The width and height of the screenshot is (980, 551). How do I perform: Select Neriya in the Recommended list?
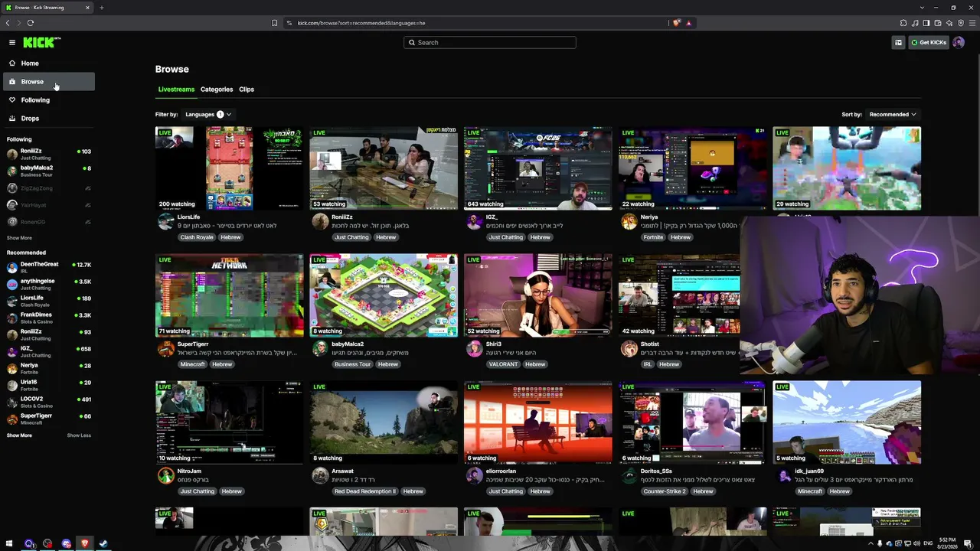point(49,368)
